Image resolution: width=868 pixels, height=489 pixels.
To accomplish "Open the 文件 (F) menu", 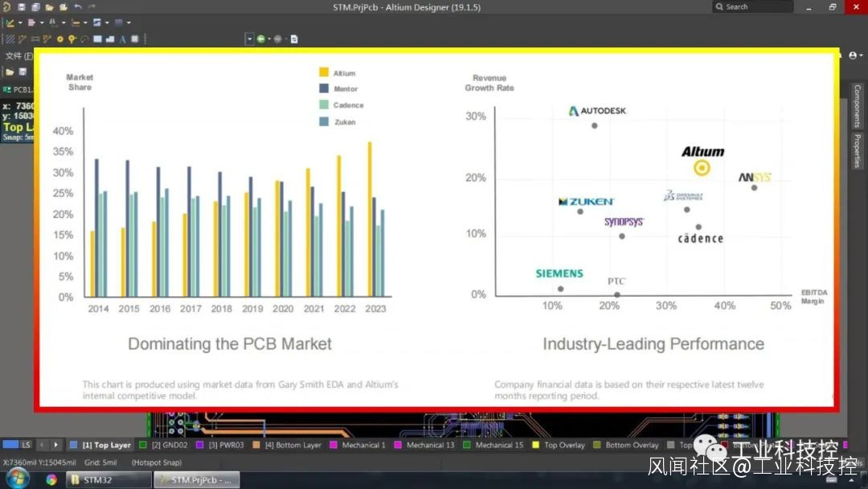I will pos(19,55).
